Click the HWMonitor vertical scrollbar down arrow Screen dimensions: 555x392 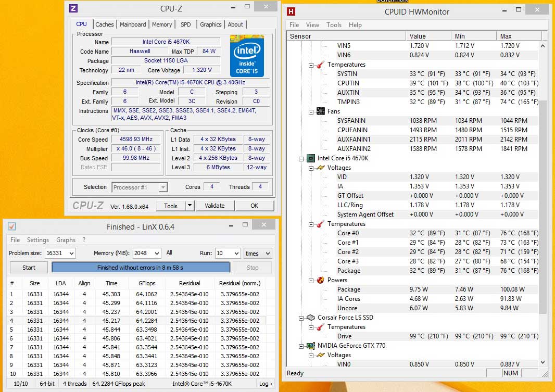coord(543,362)
